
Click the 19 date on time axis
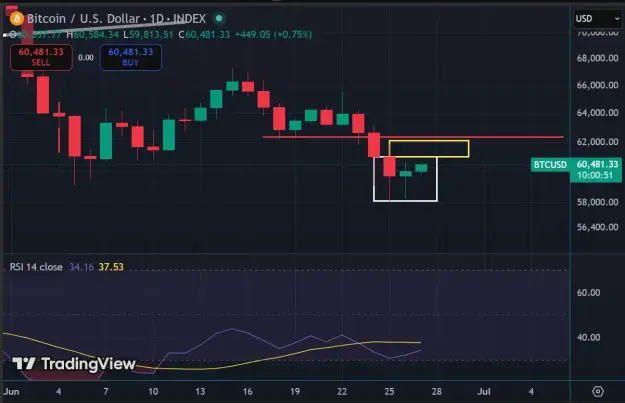pos(295,391)
